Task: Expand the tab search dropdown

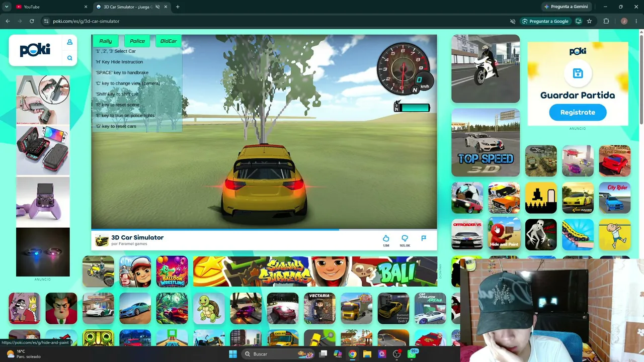Action: pos(7,7)
